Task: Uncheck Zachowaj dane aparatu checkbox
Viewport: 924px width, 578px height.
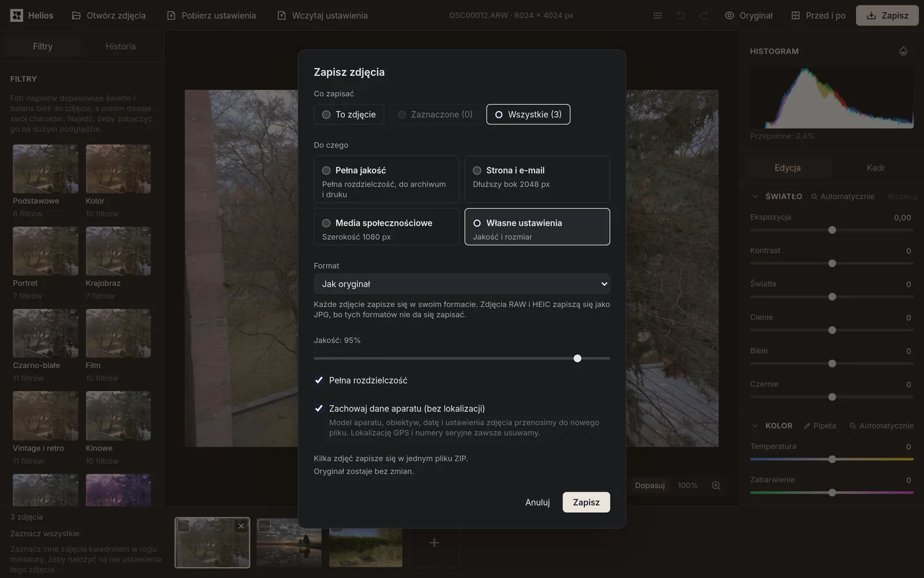Action: click(319, 409)
